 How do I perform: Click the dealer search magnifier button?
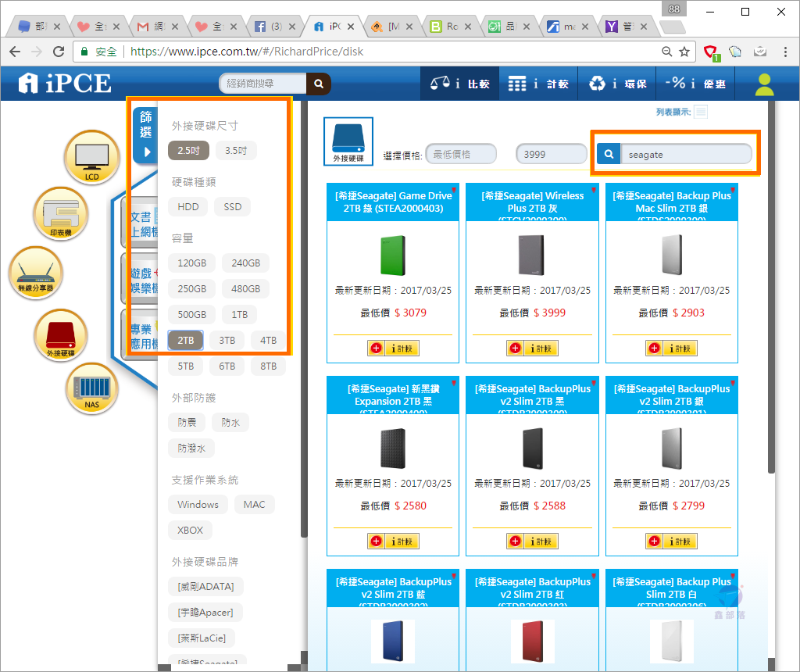pyautogui.click(x=319, y=84)
